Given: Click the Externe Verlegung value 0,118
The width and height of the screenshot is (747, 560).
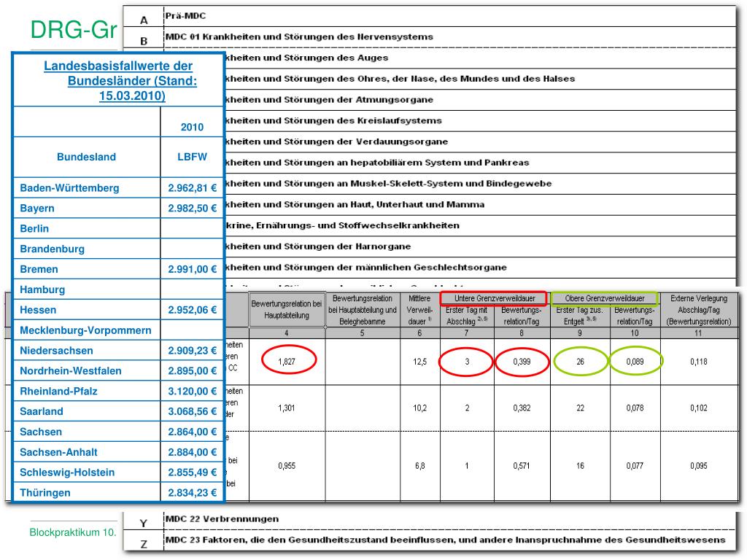Looking at the screenshot, I should coord(699,362).
